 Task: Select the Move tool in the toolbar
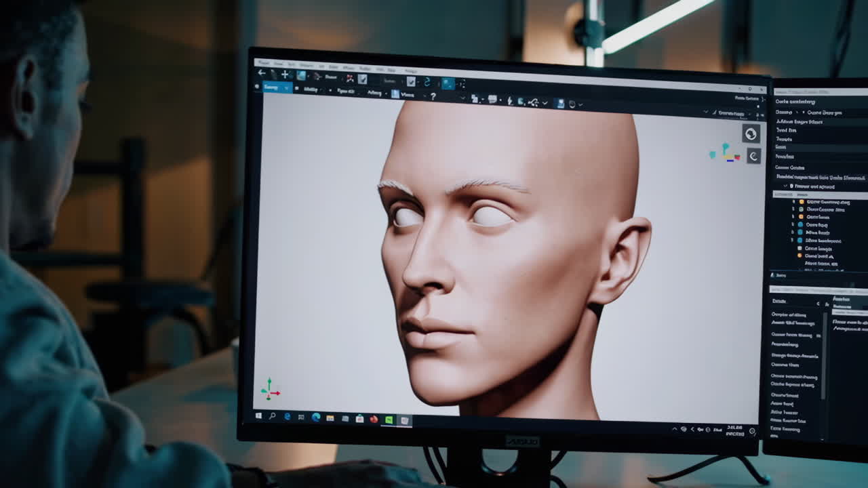[286, 74]
